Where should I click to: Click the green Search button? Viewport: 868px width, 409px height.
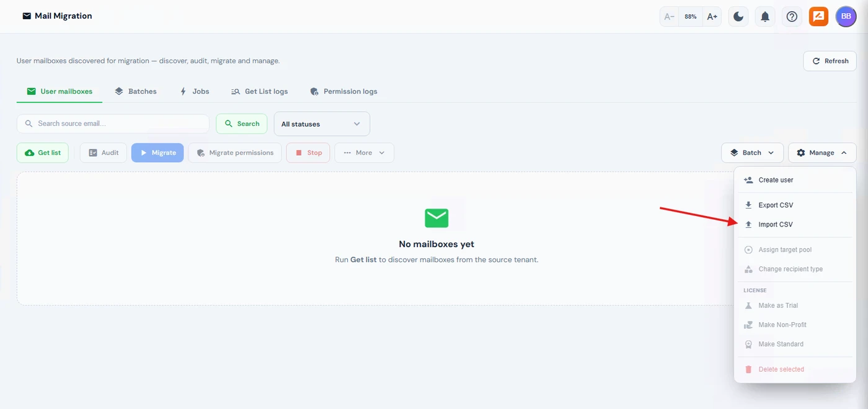click(x=242, y=124)
